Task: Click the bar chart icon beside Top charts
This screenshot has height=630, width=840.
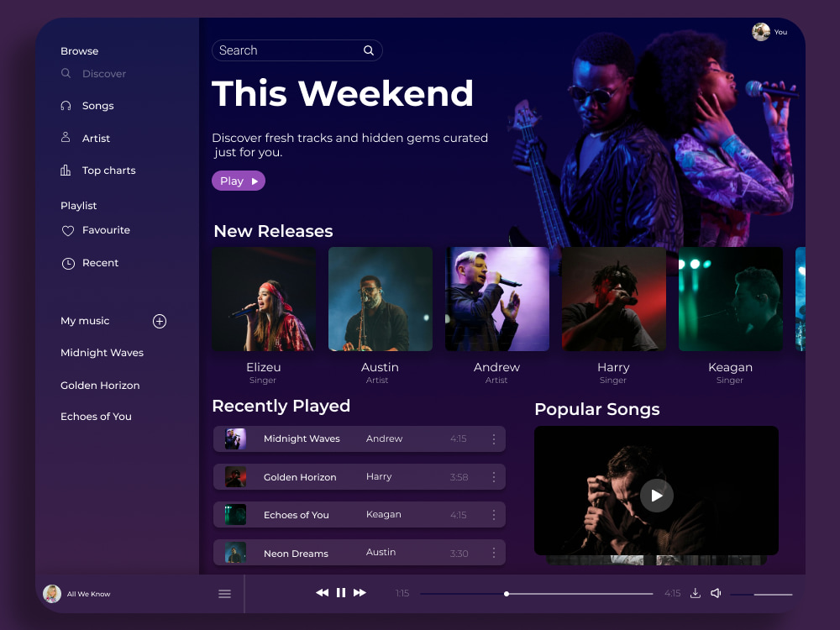Action: [66, 171]
